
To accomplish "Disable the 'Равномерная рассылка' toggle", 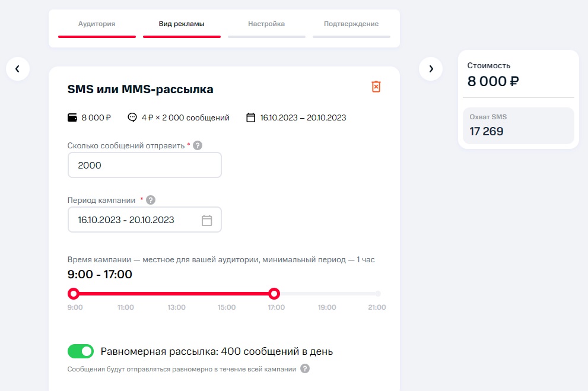I will [81, 351].
